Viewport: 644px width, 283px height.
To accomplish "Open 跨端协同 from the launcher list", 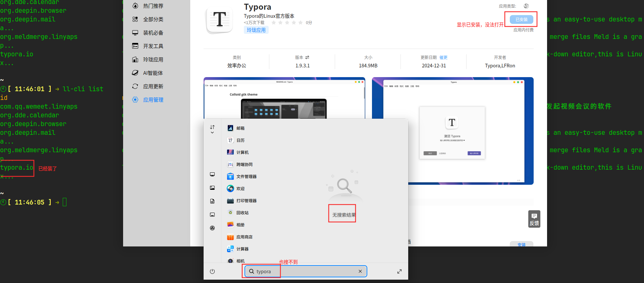I will click(x=240, y=164).
